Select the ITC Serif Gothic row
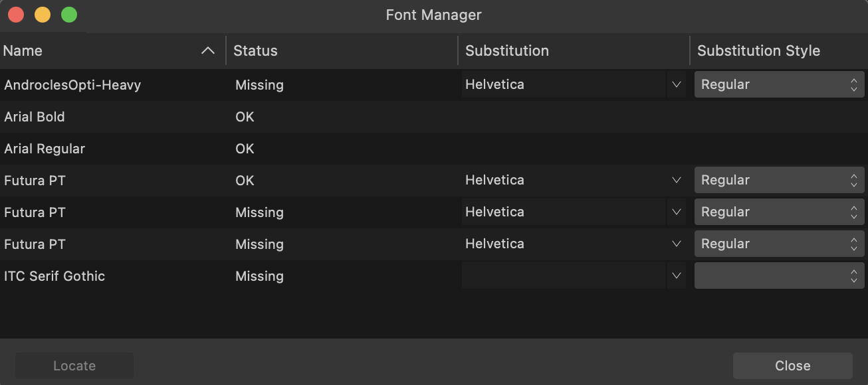 click(434, 276)
